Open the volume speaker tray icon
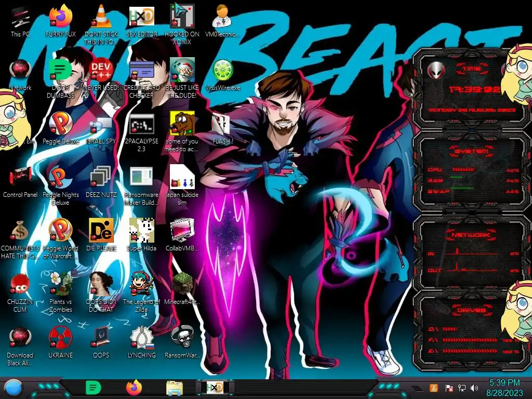The image size is (532, 399). tap(474, 388)
